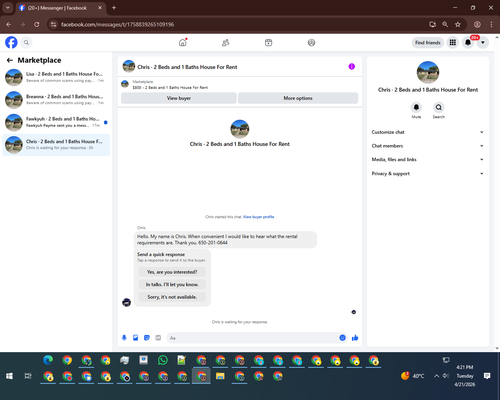
Task: Click the View buyer button
Action: pos(179,98)
